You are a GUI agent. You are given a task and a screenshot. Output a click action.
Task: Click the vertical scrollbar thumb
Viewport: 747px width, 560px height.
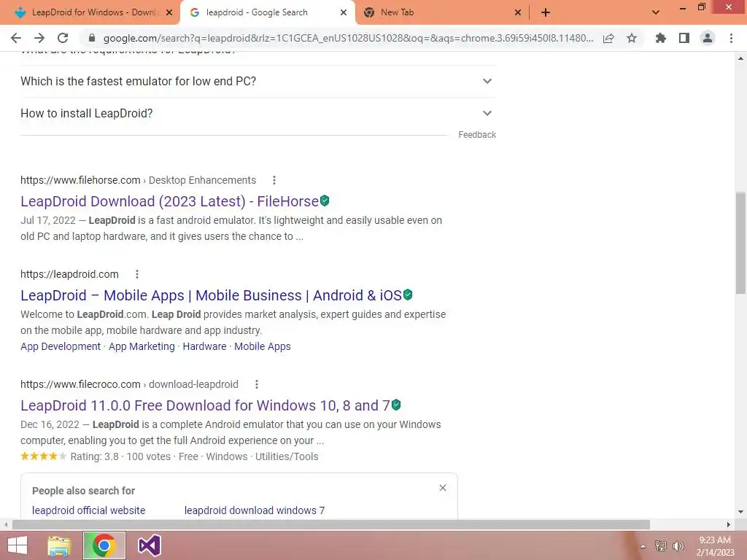tap(740, 243)
